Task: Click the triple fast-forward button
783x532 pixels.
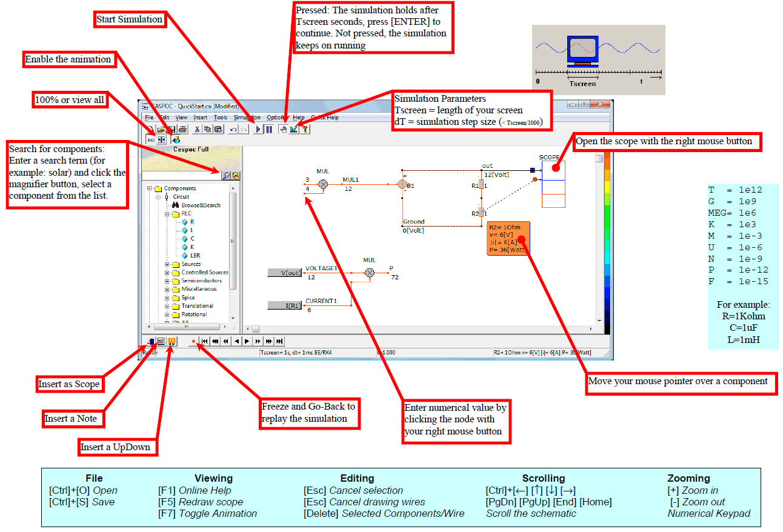Action: point(268,341)
